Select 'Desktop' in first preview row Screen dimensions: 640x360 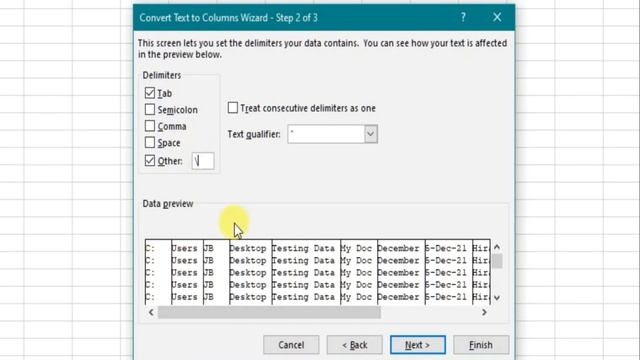(x=248, y=248)
